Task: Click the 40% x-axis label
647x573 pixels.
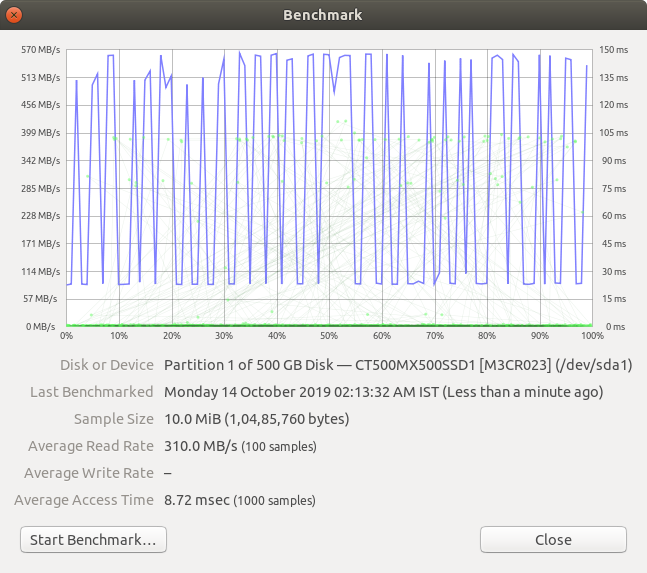Action: click(x=277, y=336)
